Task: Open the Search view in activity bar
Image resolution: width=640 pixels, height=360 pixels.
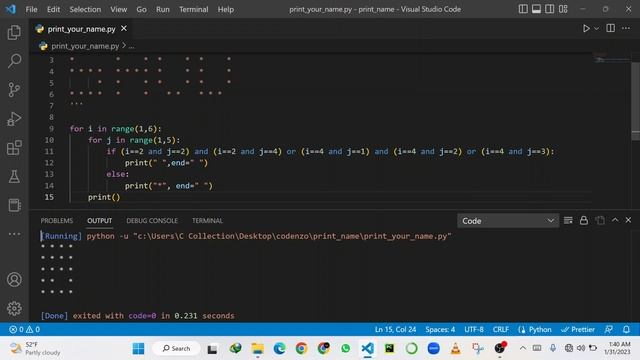Action: click(14, 61)
